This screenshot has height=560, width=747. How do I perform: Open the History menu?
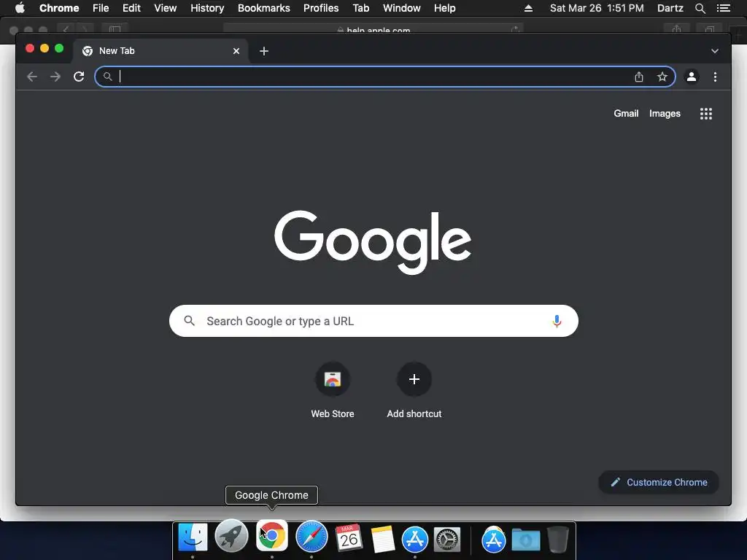point(207,8)
